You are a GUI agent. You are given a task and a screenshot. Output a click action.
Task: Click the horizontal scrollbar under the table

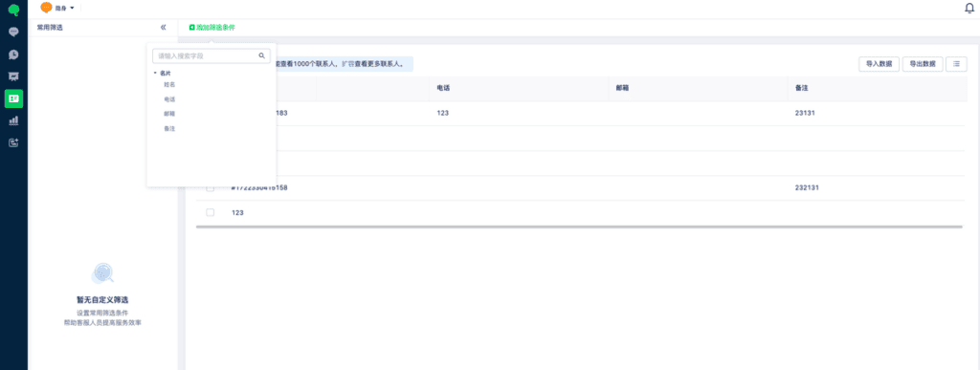click(x=579, y=228)
